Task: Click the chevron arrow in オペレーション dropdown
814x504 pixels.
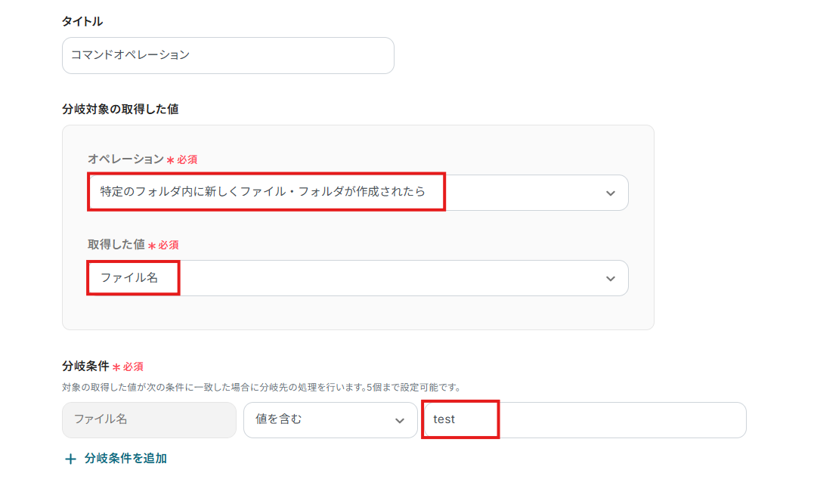Action: click(611, 193)
